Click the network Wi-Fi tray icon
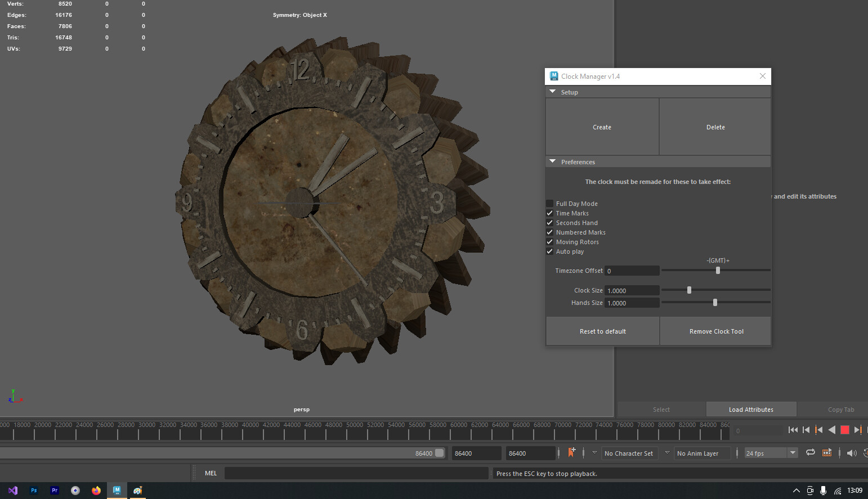The height and width of the screenshot is (499, 868). [x=838, y=491]
